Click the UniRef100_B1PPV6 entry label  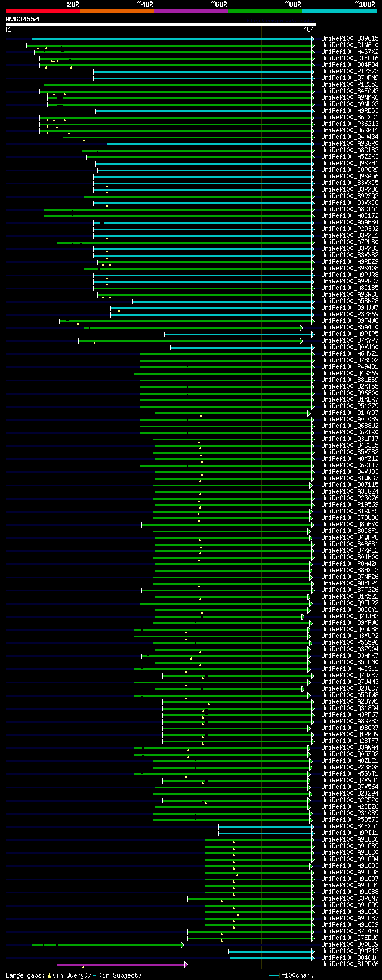point(350,964)
